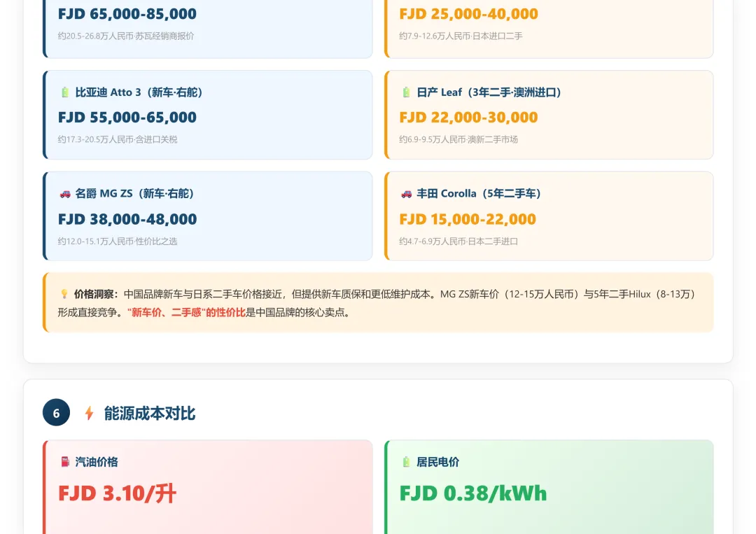756x534 pixels.
Task: Click the number 6 section badge
Action: (x=56, y=413)
